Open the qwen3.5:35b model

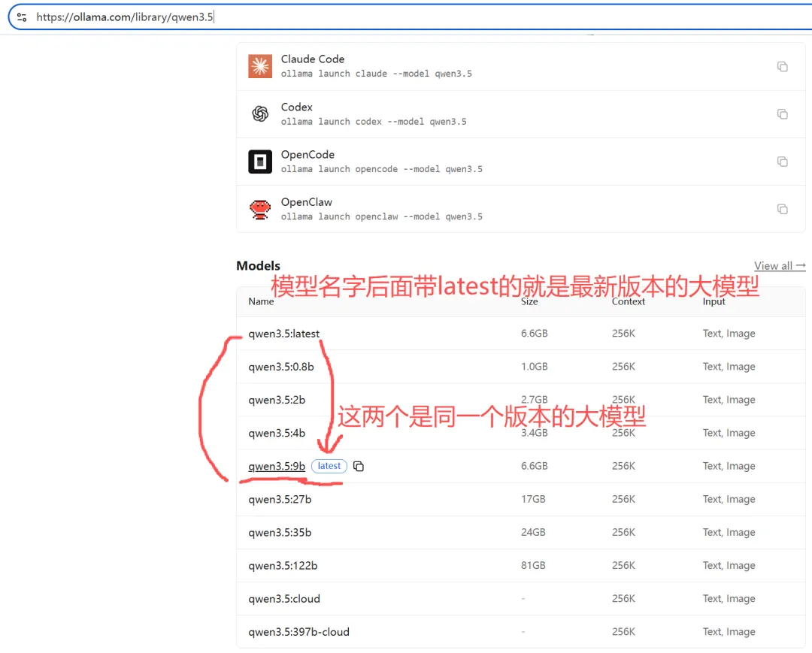[280, 533]
